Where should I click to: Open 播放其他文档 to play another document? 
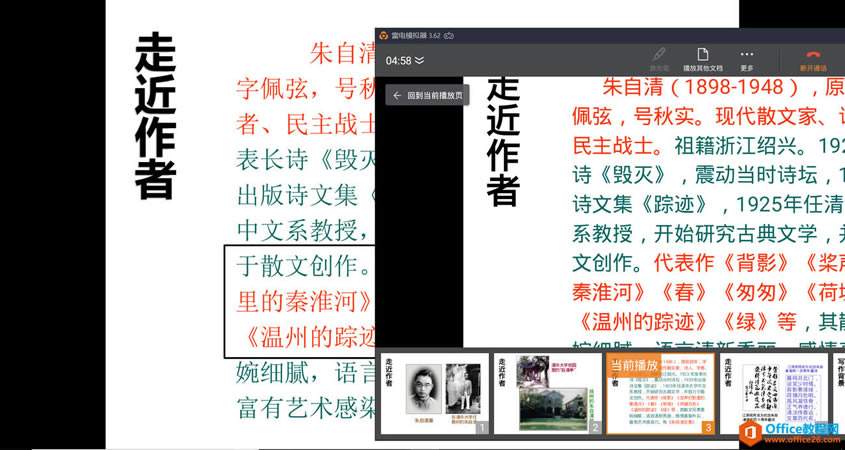703,59
